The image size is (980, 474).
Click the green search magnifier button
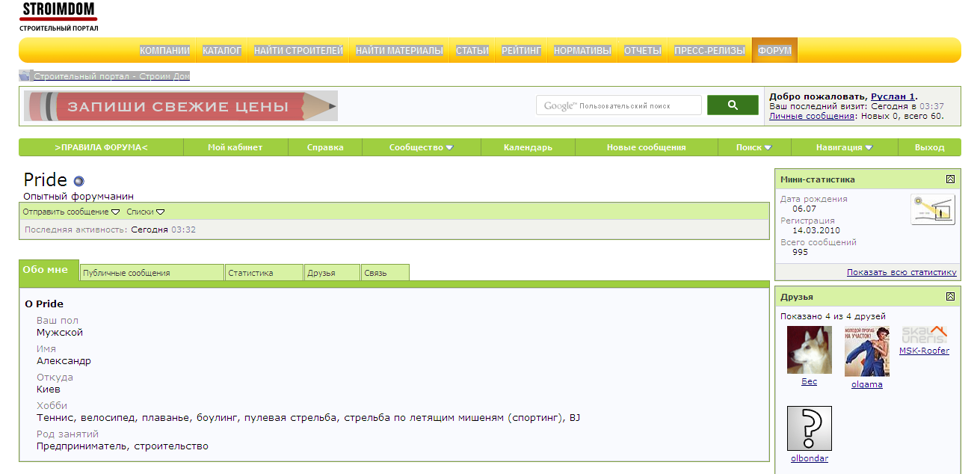[733, 105]
